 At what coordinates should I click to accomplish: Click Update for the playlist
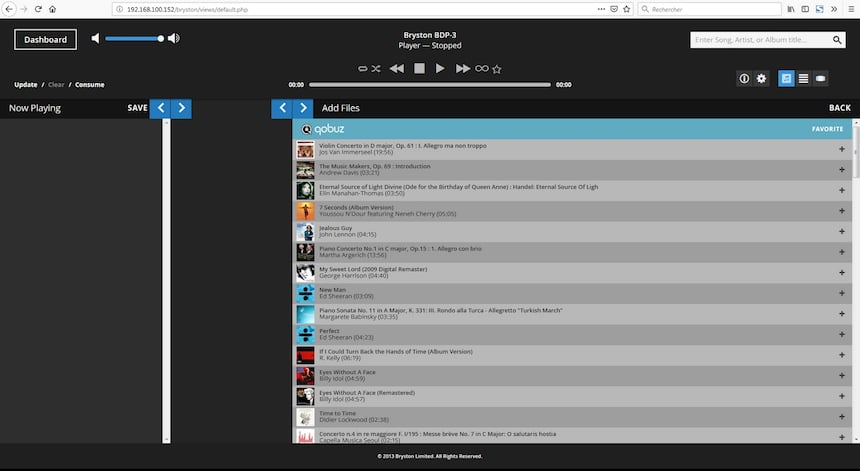tap(26, 84)
